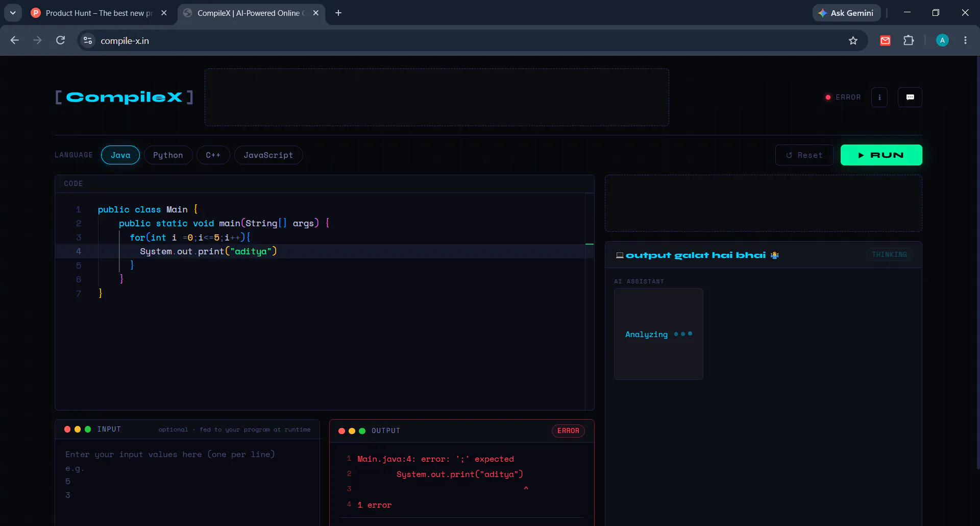The height and width of the screenshot is (526, 980).
Task: Click red dot in OUTPUT panel header
Action: pyautogui.click(x=341, y=431)
